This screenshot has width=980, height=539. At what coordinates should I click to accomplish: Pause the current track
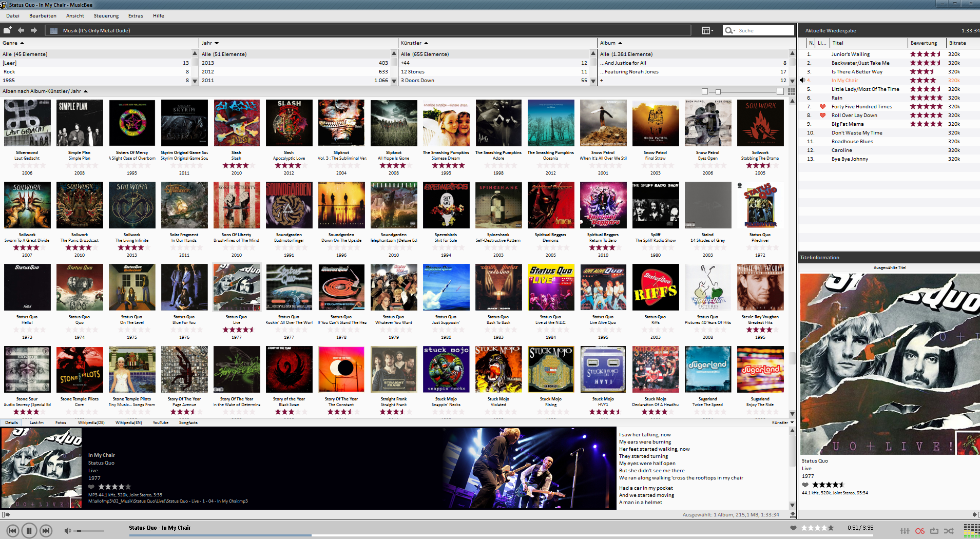click(x=29, y=530)
